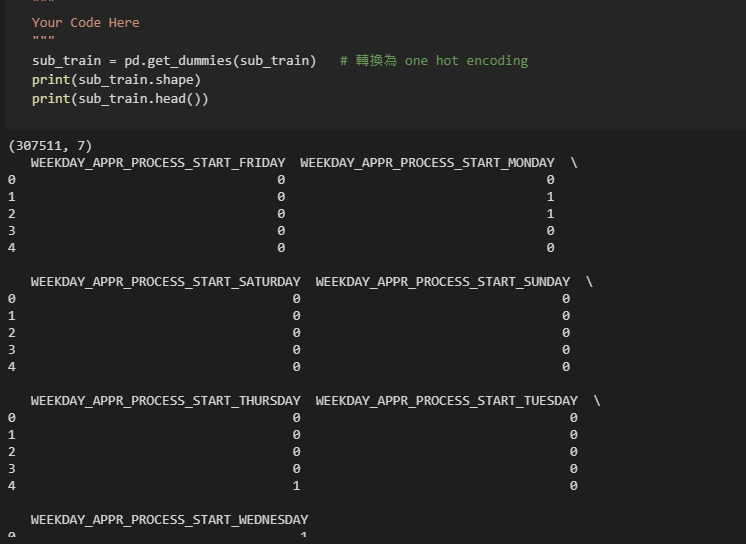
Task: Click the 0 in TUESDAY column row 4
Action: coord(574,485)
